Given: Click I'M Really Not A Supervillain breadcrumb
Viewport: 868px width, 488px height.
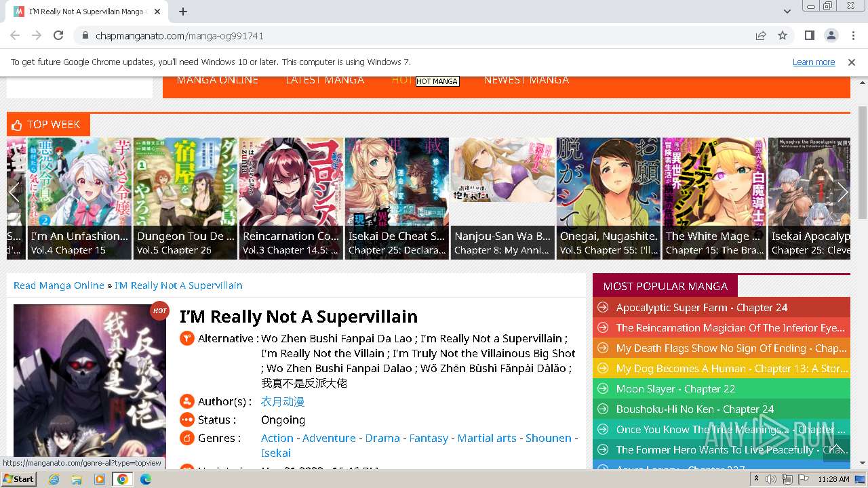Looking at the screenshot, I should [x=178, y=285].
